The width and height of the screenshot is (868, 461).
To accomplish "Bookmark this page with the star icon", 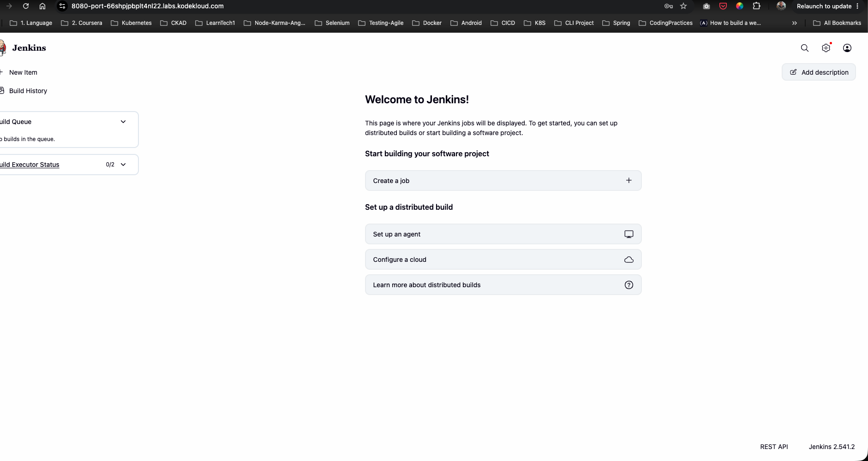I will pos(683,6).
